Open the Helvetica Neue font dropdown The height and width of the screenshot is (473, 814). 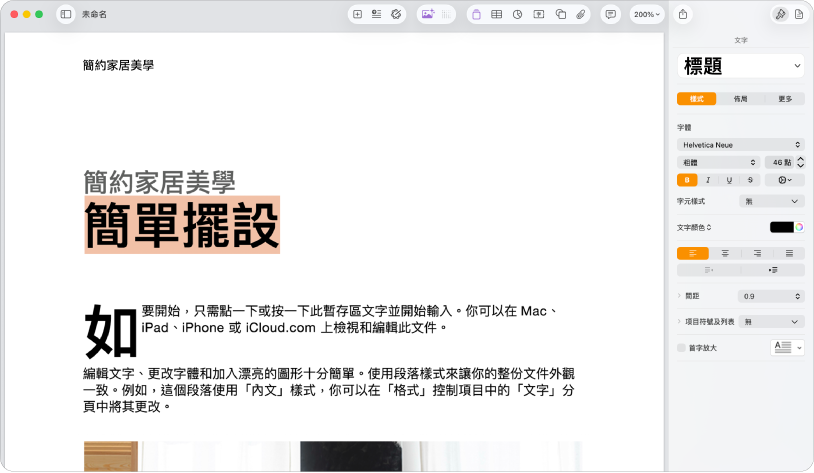click(741, 145)
